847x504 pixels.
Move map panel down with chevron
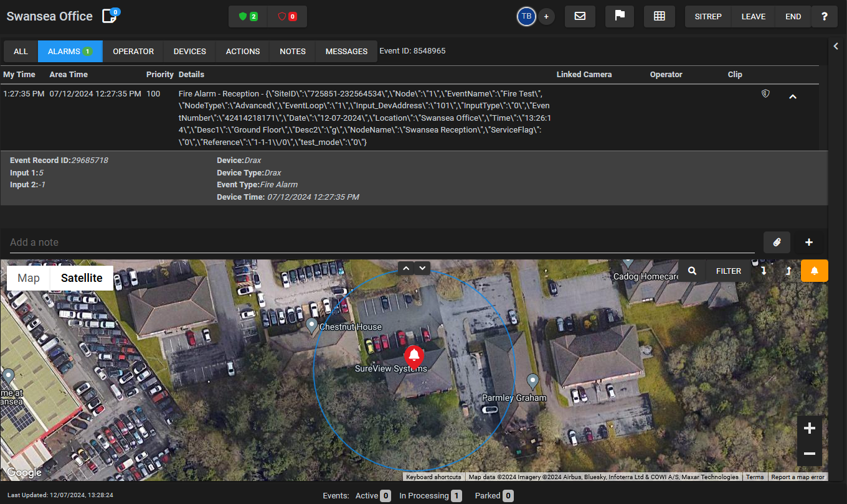coord(422,268)
